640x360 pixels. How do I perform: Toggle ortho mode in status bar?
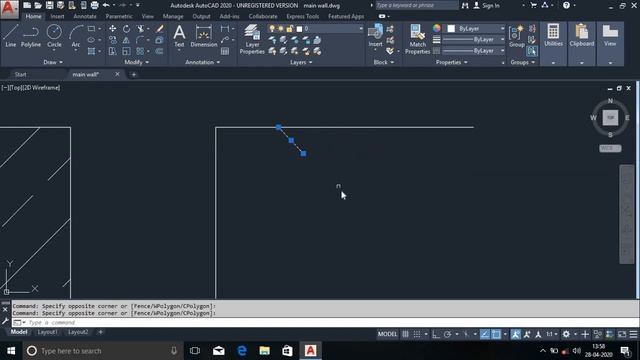click(436, 334)
